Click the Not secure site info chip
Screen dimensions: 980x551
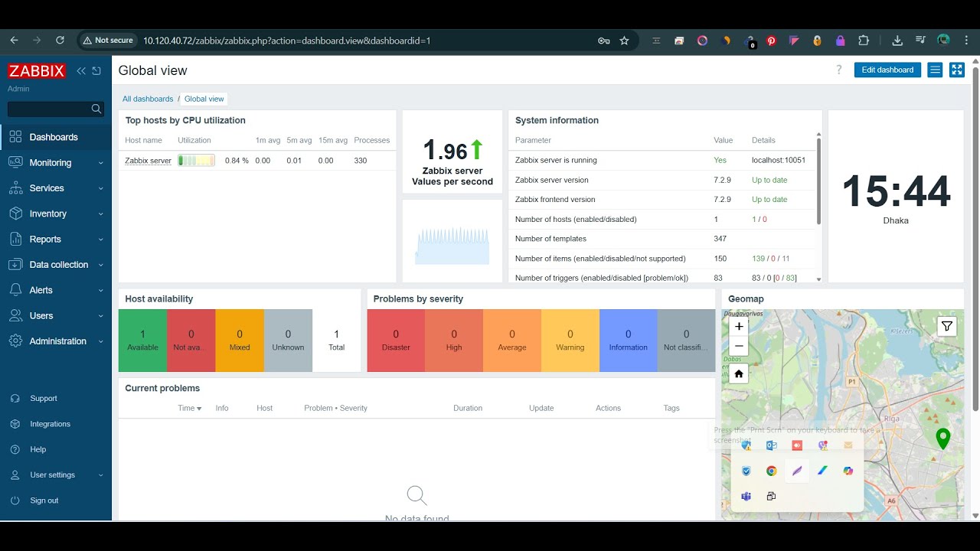click(x=107, y=41)
